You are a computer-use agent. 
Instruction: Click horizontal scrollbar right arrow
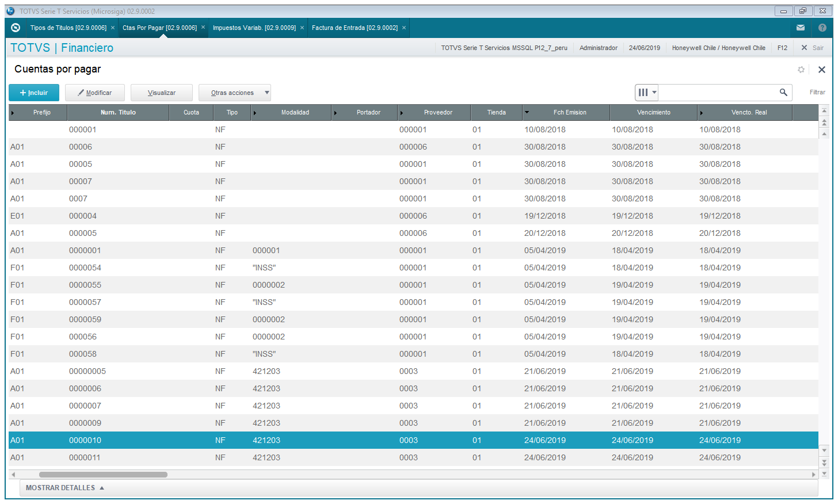814,475
